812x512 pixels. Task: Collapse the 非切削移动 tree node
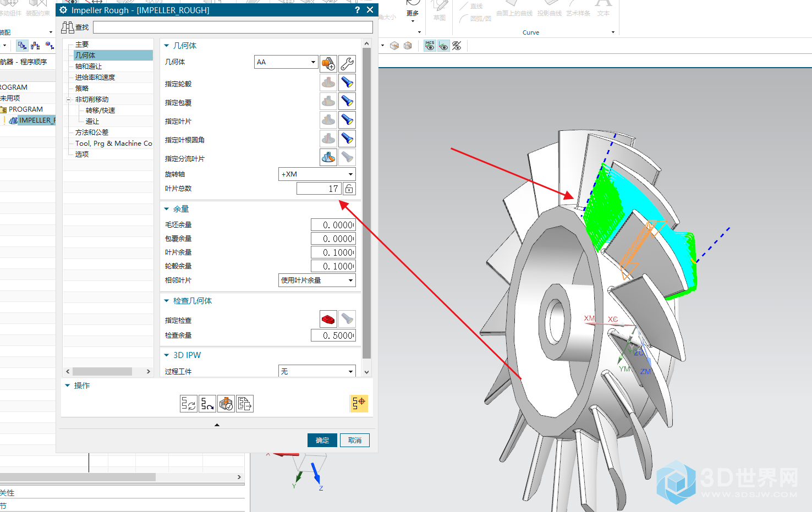69,100
